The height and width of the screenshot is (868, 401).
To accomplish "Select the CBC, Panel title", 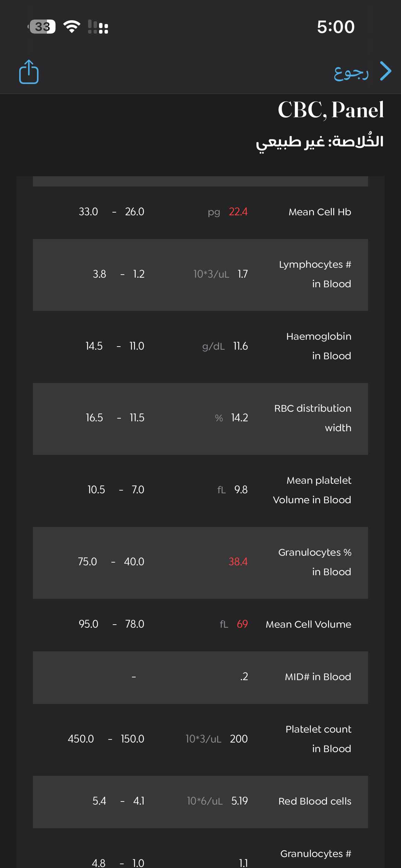I will point(331,110).
